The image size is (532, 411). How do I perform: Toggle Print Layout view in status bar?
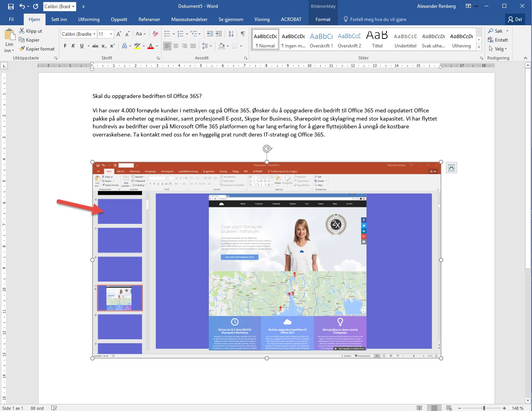tap(434, 408)
